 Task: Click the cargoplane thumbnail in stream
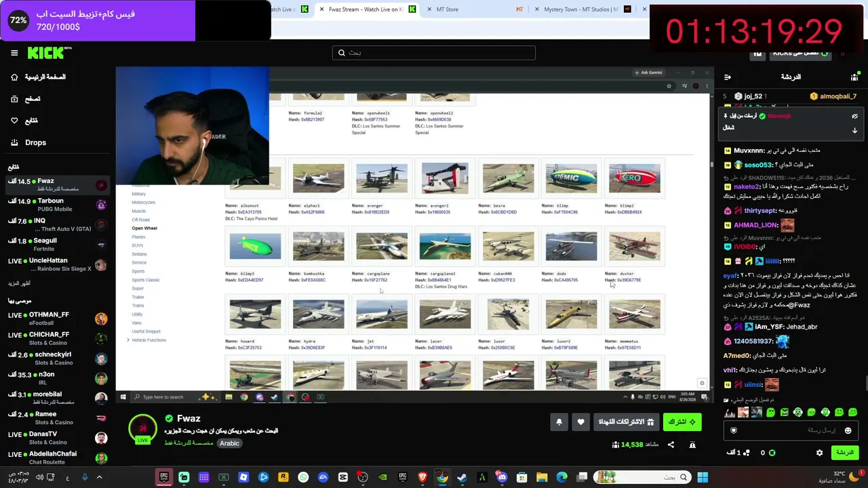pyautogui.click(x=382, y=246)
